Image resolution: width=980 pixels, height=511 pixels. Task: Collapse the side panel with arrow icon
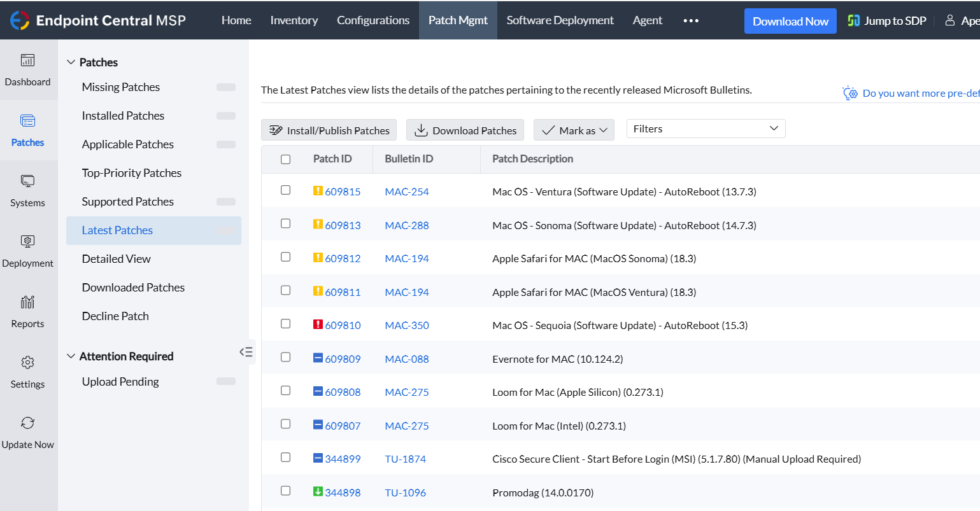(246, 352)
